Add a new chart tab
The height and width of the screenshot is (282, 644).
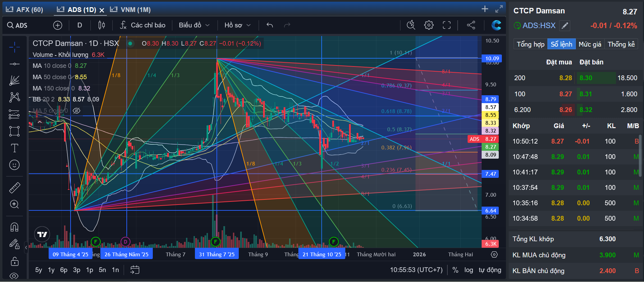point(485,9)
